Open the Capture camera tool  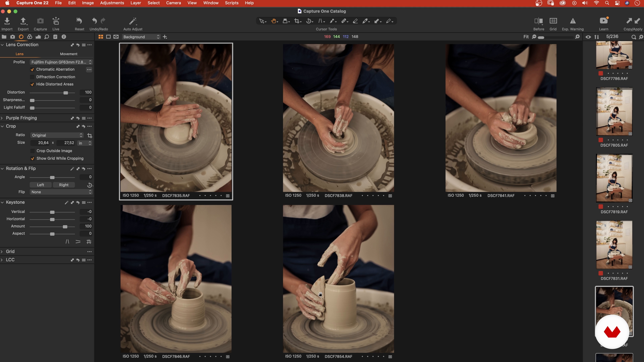click(x=40, y=21)
